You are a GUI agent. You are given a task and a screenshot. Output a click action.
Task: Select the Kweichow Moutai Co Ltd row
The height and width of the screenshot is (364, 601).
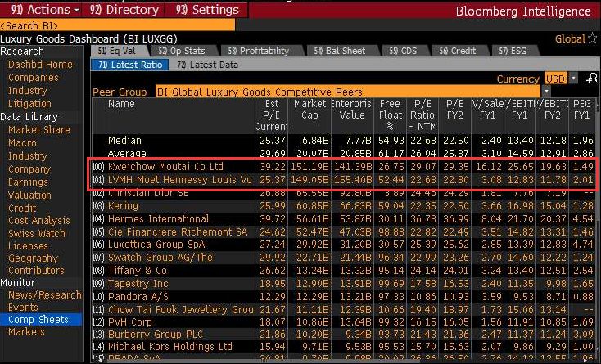pos(343,167)
